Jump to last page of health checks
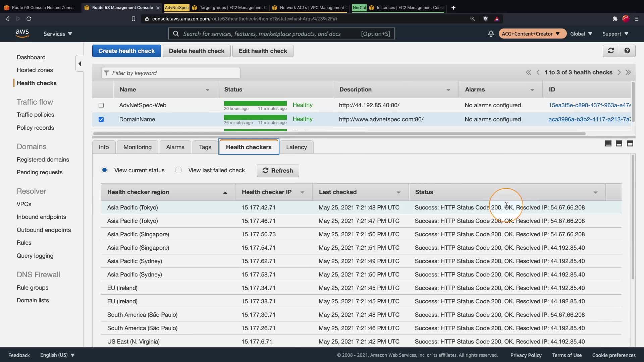 point(628,72)
